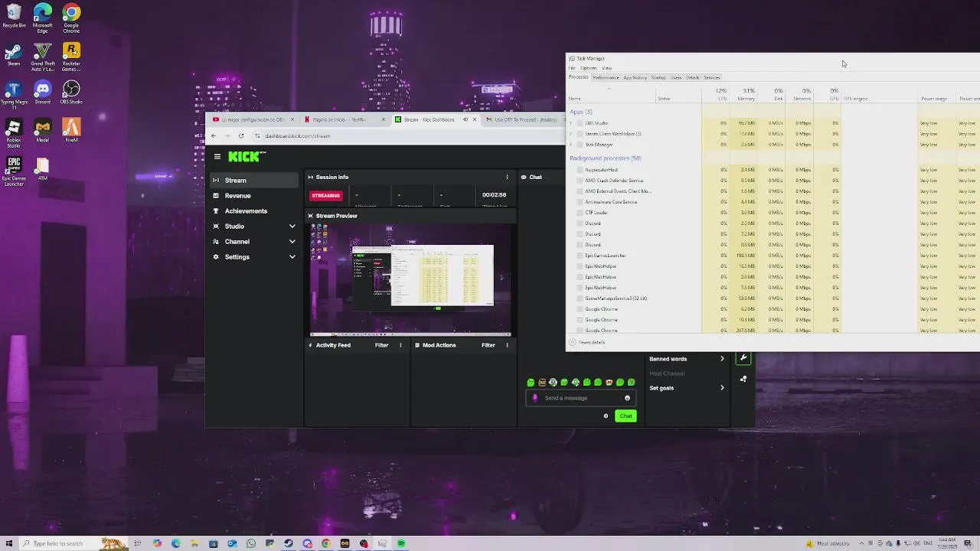Open the emoji picker in the chat input
Image resolution: width=980 pixels, height=551 pixels.
coord(627,398)
